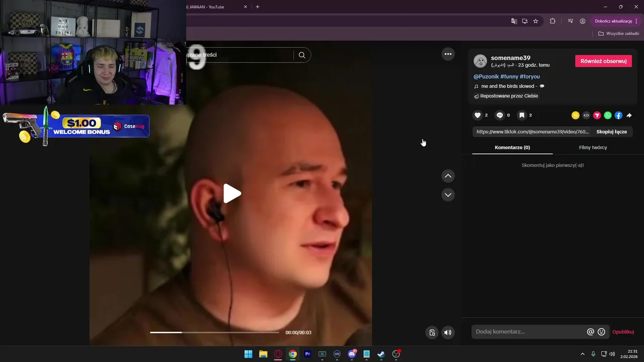
Task: Click Repostowane przez Ciebie label
Action: [x=506, y=96]
